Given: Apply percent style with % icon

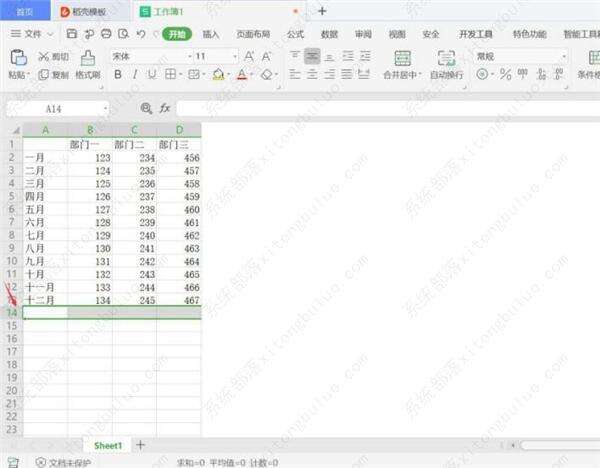Looking at the screenshot, I should point(505,74).
